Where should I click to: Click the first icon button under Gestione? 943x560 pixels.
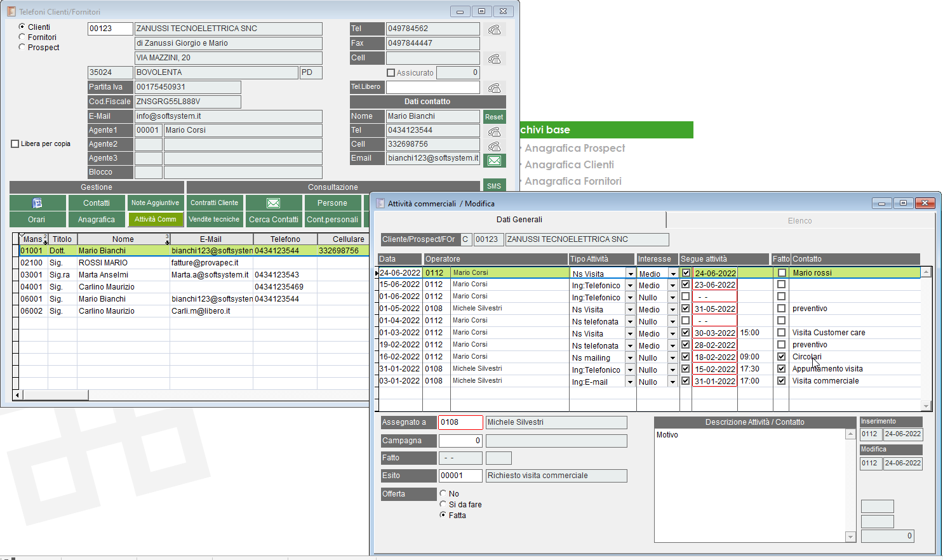[x=37, y=203]
